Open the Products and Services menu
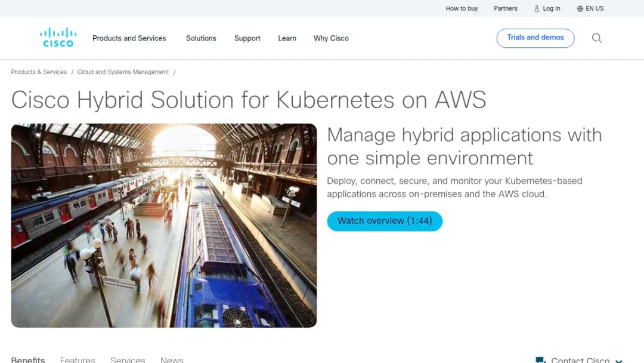This screenshot has width=644, height=363. pos(129,38)
